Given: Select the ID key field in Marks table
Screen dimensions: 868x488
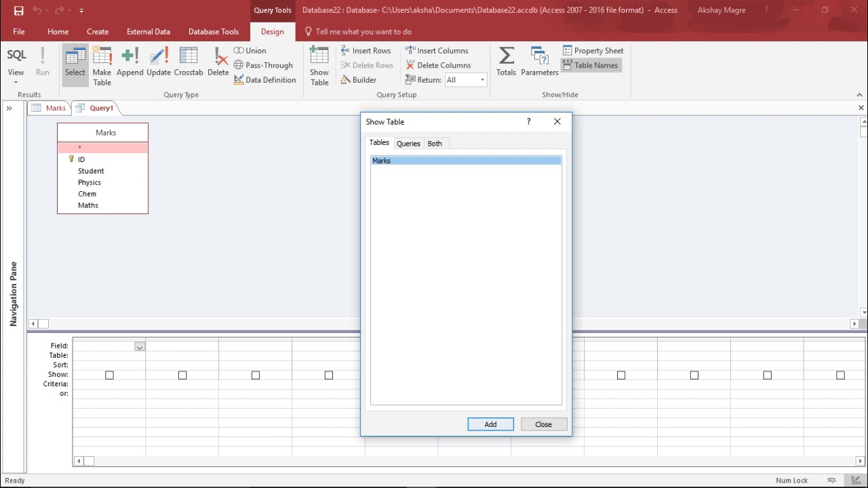Looking at the screenshot, I should click(81, 160).
